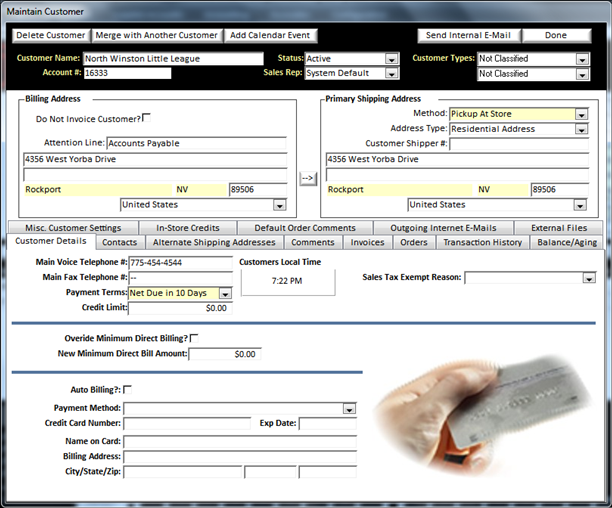The image size is (612, 508).
Task: Switch to Invoices tab
Action: coord(367,242)
